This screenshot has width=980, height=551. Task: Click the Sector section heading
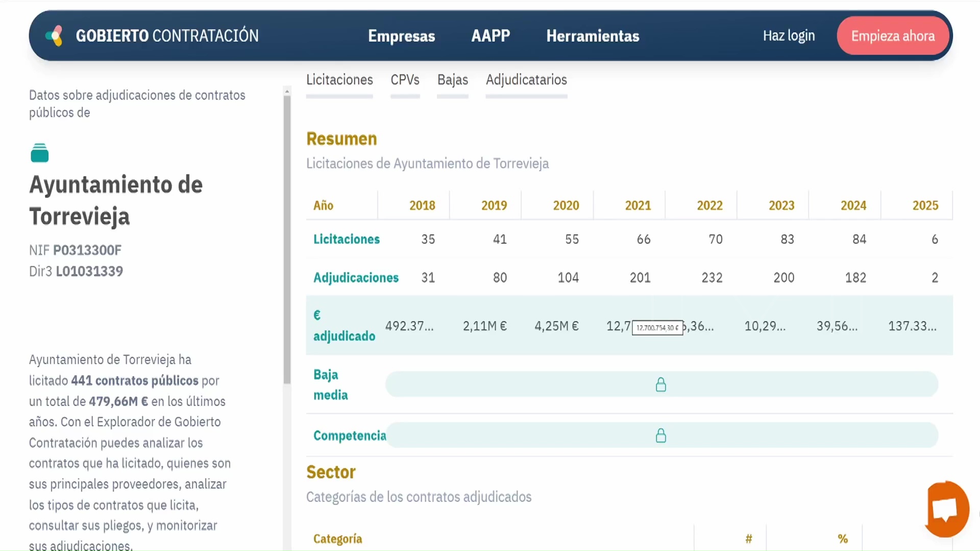[331, 472]
